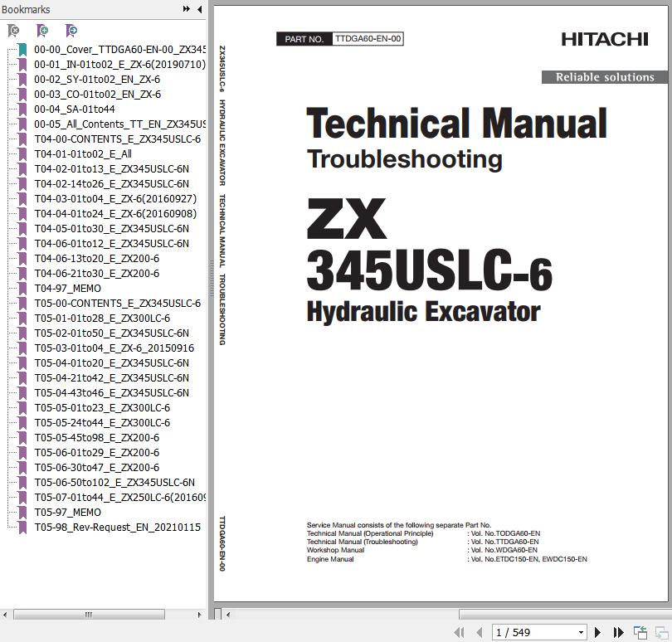Open bookmark 00-05_All_Contents_TT_EN

point(119,124)
